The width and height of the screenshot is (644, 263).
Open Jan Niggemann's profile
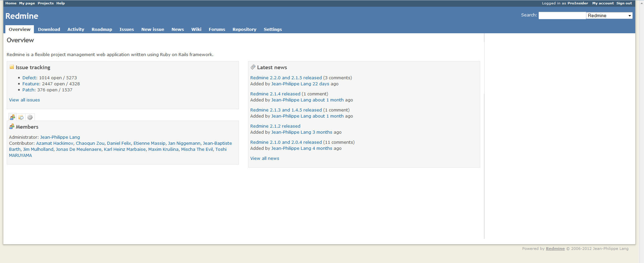click(x=184, y=143)
